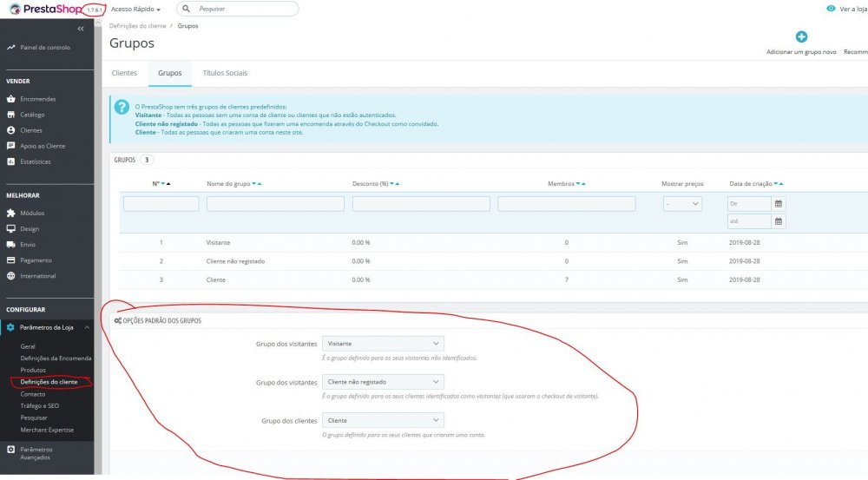Click the Clientes person icon
The height and width of the screenshot is (480, 868).
10,130
